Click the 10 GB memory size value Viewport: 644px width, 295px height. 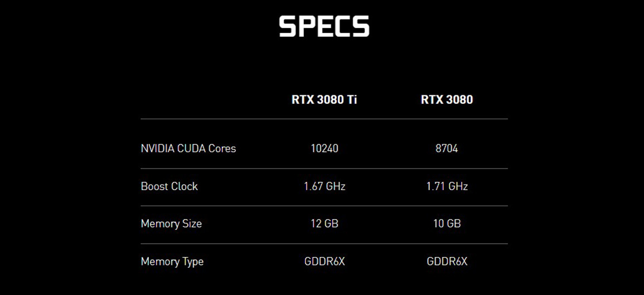(447, 224)
